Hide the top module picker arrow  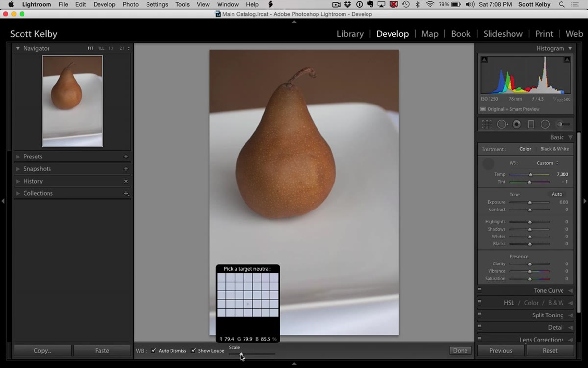pyautogui.click(x=294, y=22)
